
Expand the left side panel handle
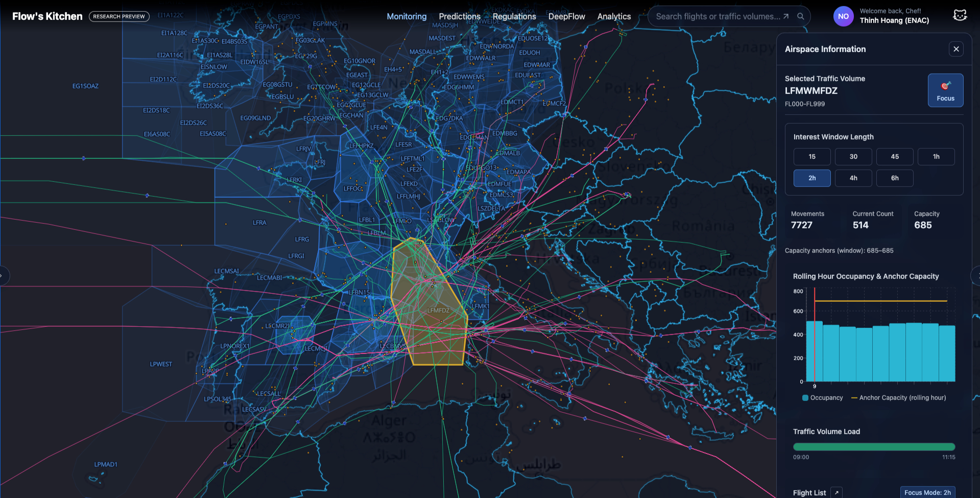(x=3, y=276)
